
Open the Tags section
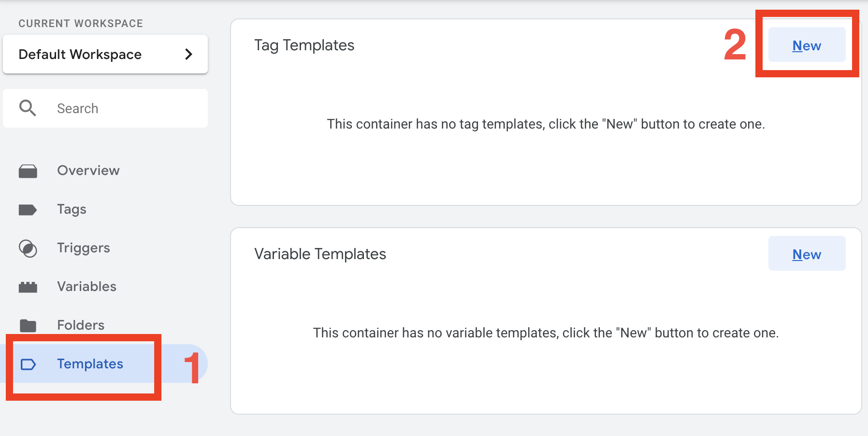pyautogui.click(x=72, y=209)
